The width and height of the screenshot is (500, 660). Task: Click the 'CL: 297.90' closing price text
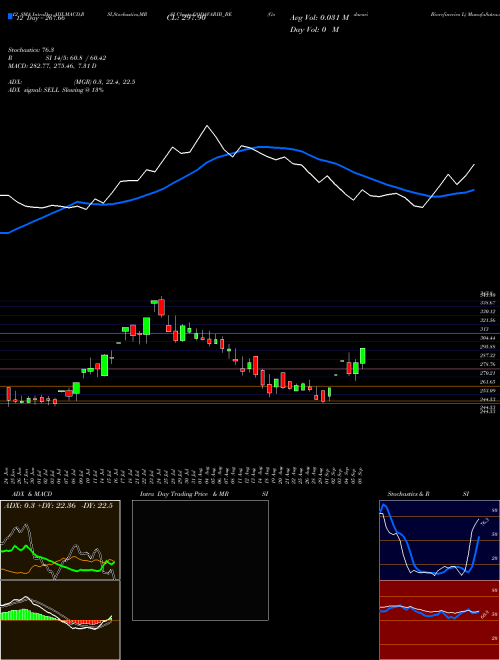click(x=186, y=19)
